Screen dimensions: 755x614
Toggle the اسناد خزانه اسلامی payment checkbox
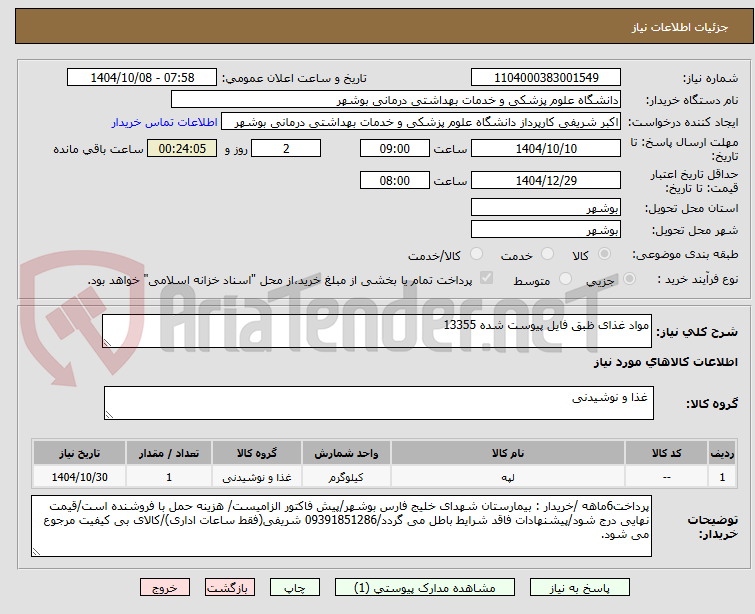[486, 278]
